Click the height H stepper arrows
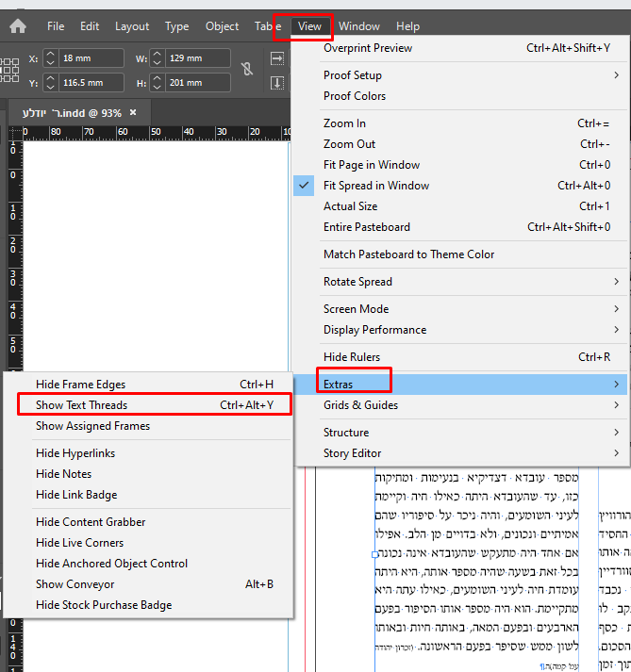This screenshot has width=631, height=672. click(157, 84)
